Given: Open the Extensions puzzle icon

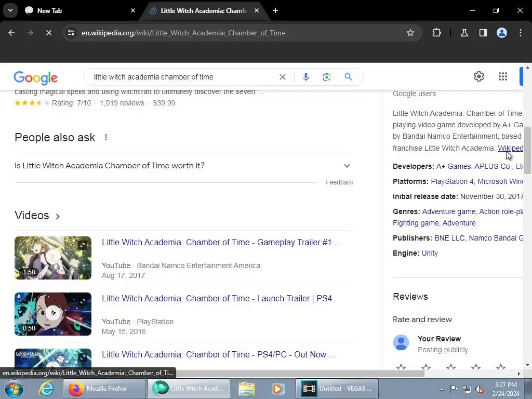Looking at the screenshot, I should [436, 33].
